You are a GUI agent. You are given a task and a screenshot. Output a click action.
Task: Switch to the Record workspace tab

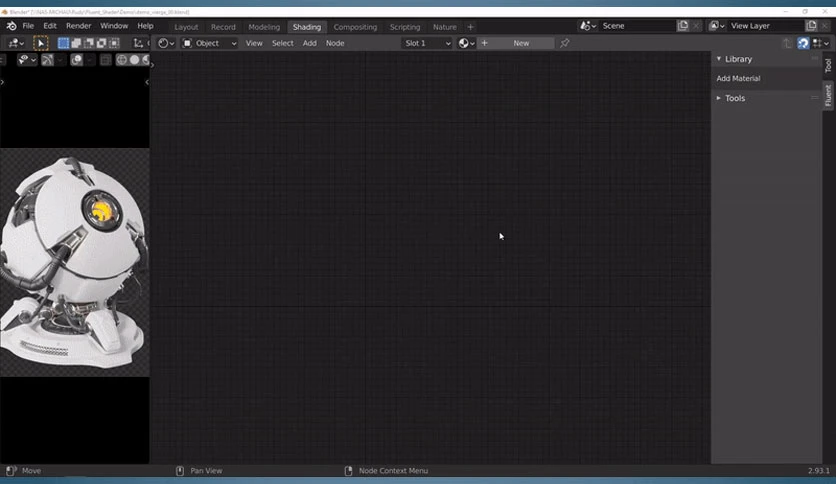[223, 27]
